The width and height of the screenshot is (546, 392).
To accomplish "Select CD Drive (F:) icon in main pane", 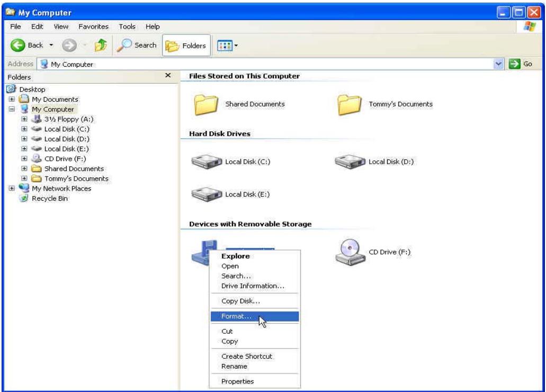I will click(350, 252).
